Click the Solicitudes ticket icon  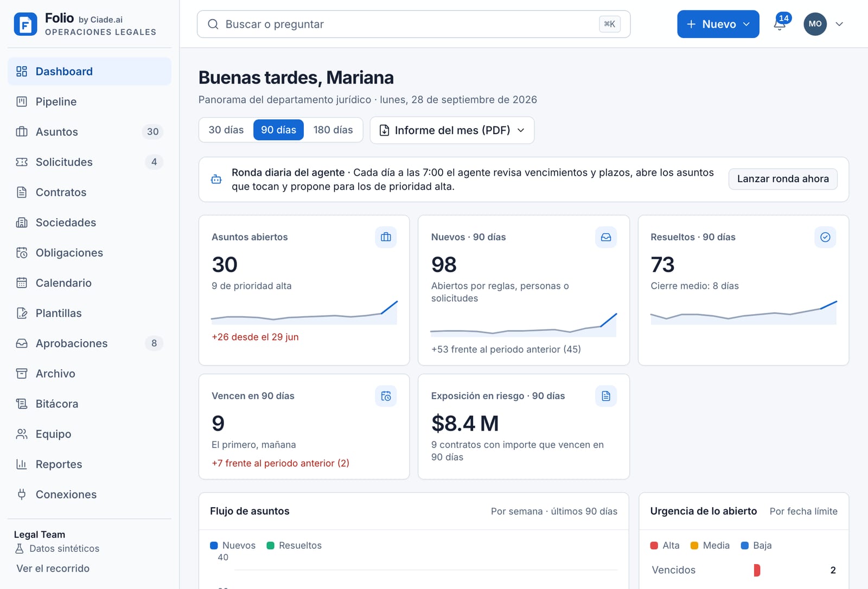22,162
